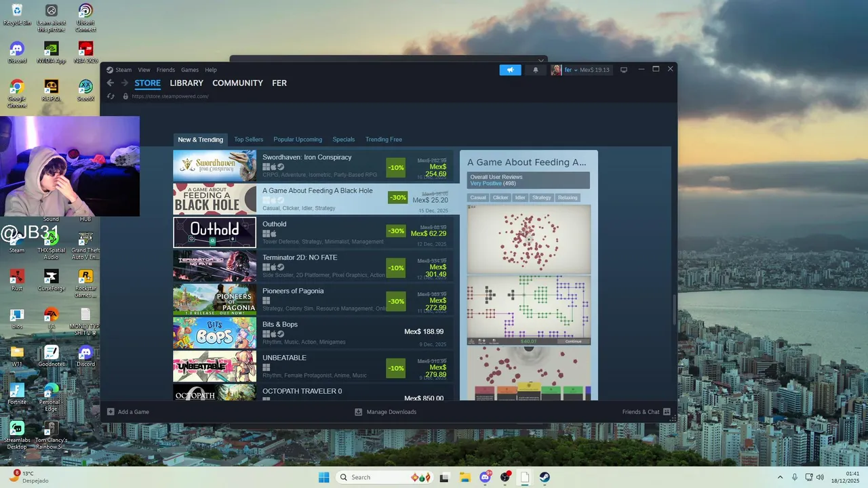868x488 pixels.
Task: Reload the Steam store page
Action: [111, 96]
